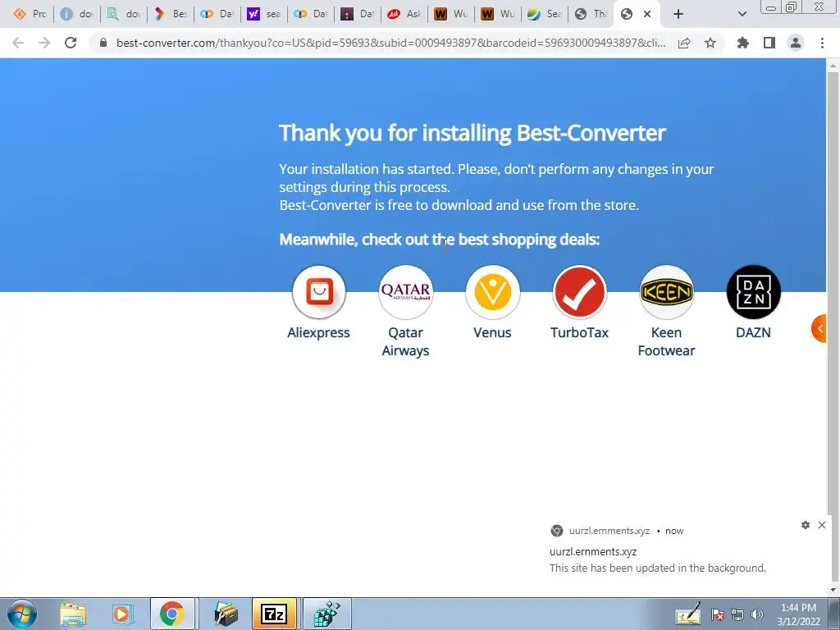Click the page vertical scrollbar
Screen dimensions: 840x630
point(833,326)
